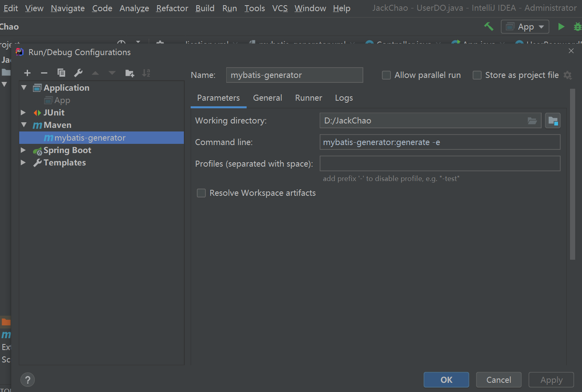Open edit templates wrench icon

click(x=78, y=73)
